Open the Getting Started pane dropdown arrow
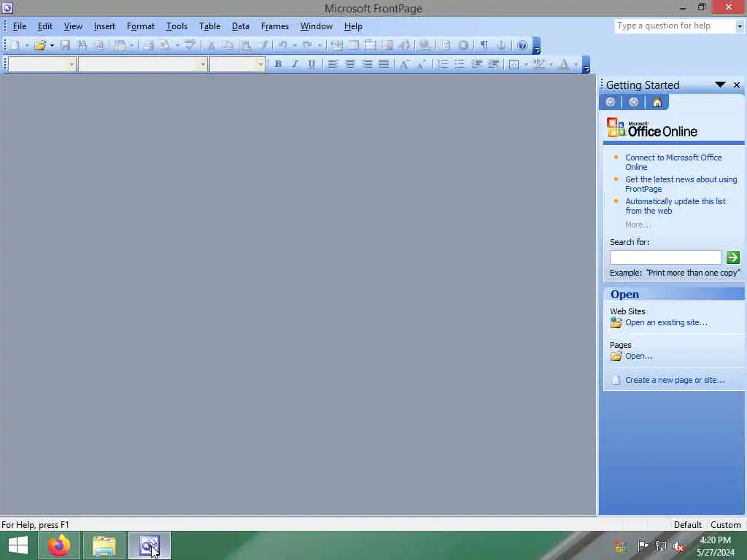This screenshot has width=747, height=560. (720, 85)
